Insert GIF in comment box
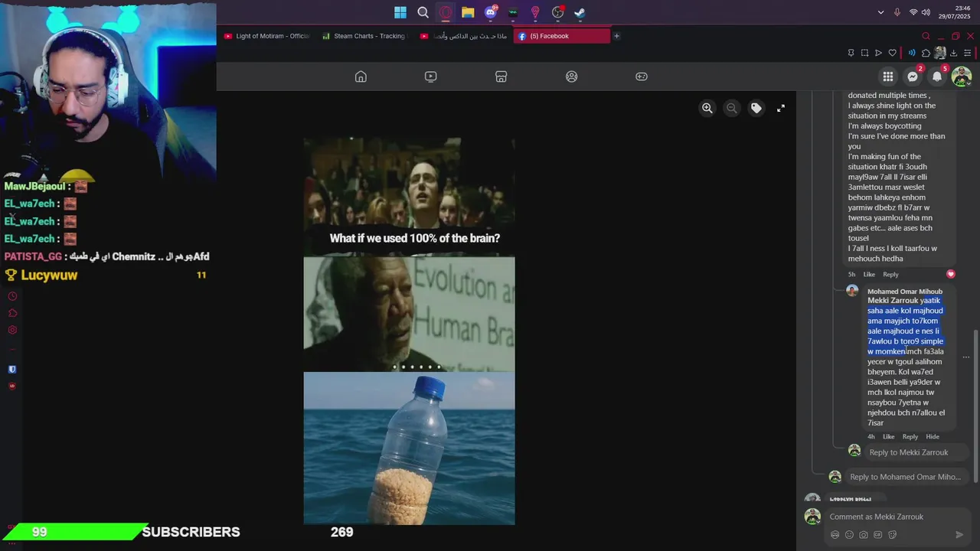Viewport: 980px width, 551px height. pos(878,535)
